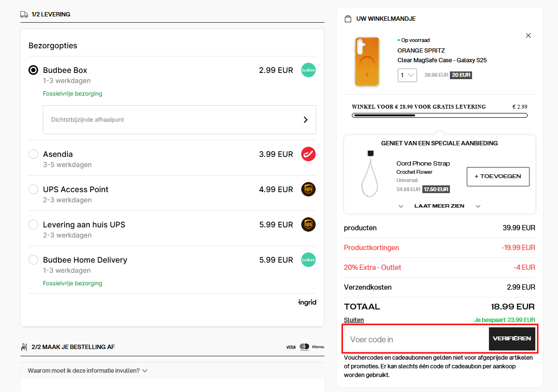Open the Dichtstbijzijnde afhaalpunt selector
This screenshot has height=392, width=558.
[x=179, y=120]
